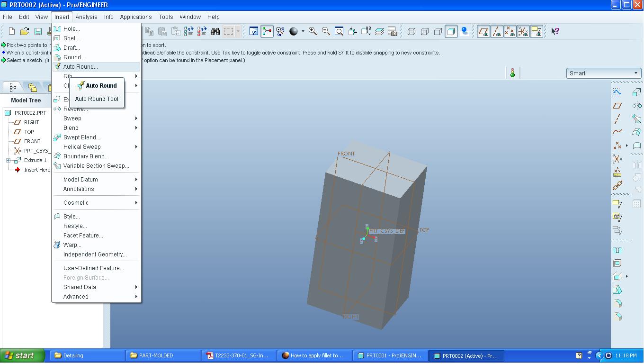This screenshot has height=364, width=644.
Task: Zoom in using the magnifier plus icon
Action: click(x=313, y=31)
